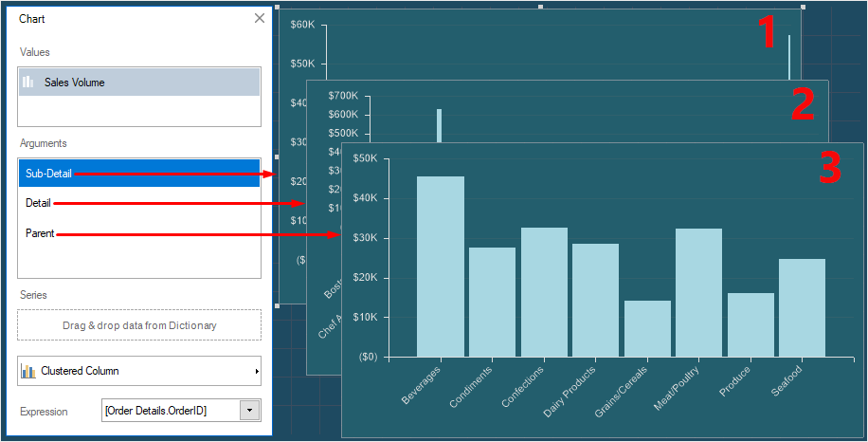Click the Sales Volume bar chart icon
This screenshot has height=442, width=868.
28,83
